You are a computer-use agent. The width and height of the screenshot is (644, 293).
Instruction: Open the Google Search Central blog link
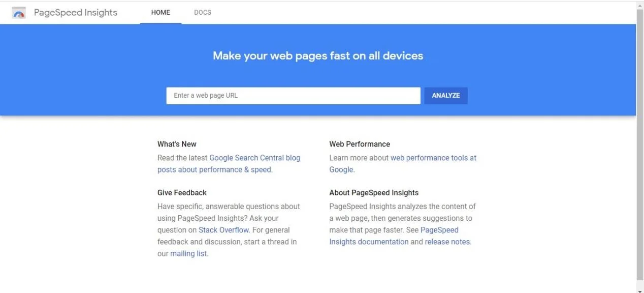pyautogui.click(x=255, y=158)
